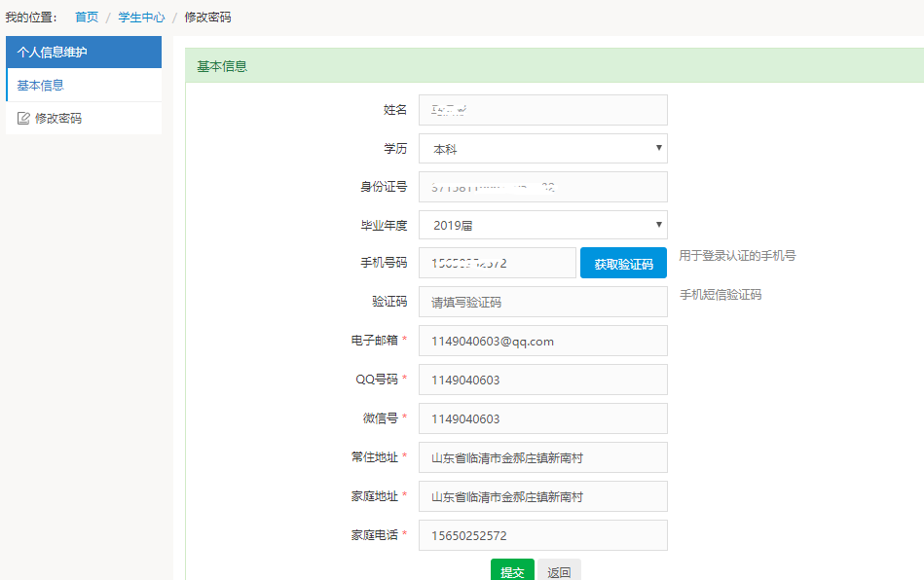
Task: Select 基本信息 in the sidebar
Action: click(41, 86)
